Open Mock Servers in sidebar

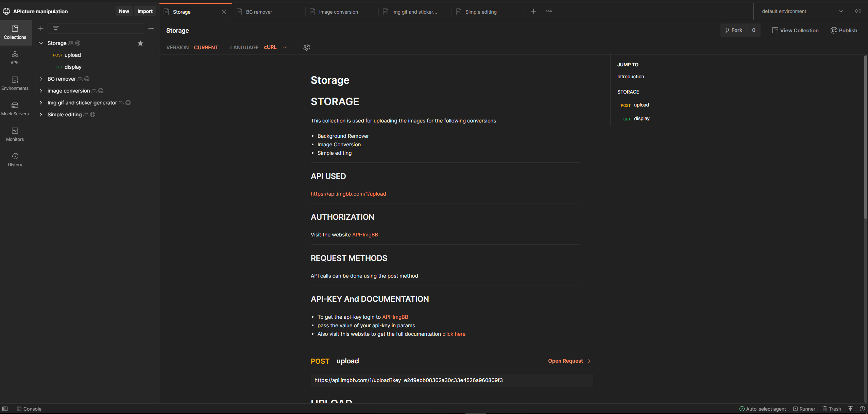[x=15, y=109]
